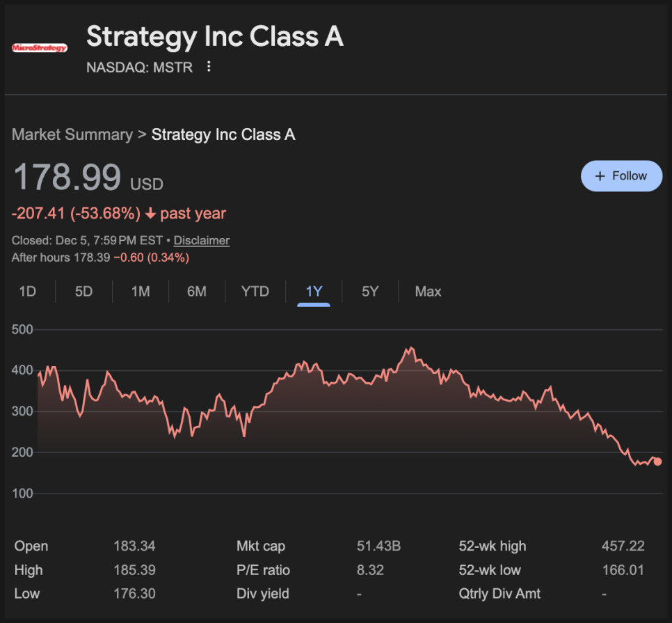
Task: Select the 5D time range tab
Action: [83, 291]
